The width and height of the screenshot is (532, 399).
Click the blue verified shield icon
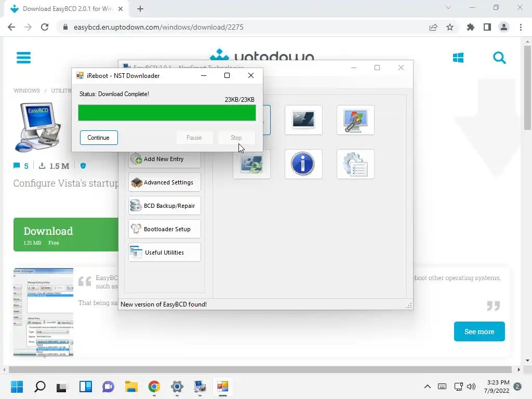coord(83,166)
